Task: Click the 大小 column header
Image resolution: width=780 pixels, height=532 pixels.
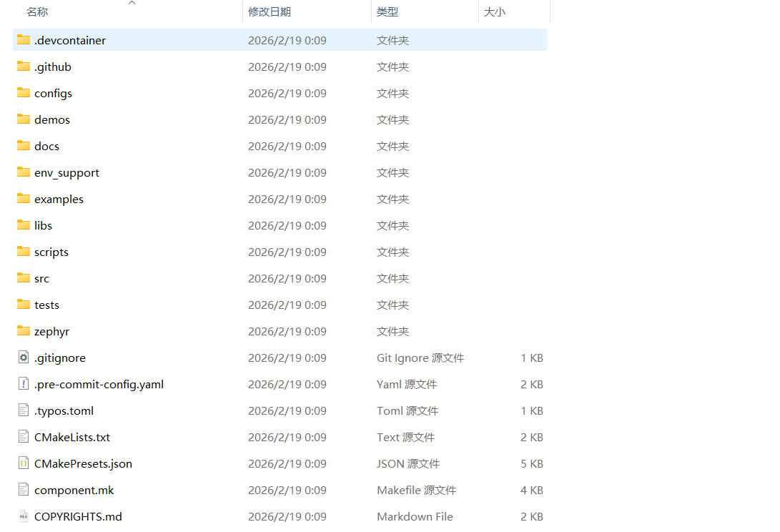Action: click(495, 12)
